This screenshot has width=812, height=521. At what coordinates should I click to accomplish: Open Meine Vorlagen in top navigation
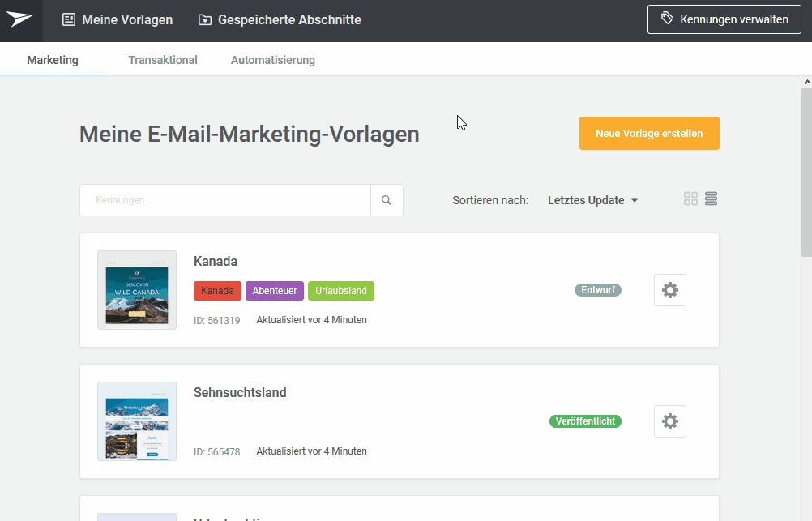pos(118,19)
